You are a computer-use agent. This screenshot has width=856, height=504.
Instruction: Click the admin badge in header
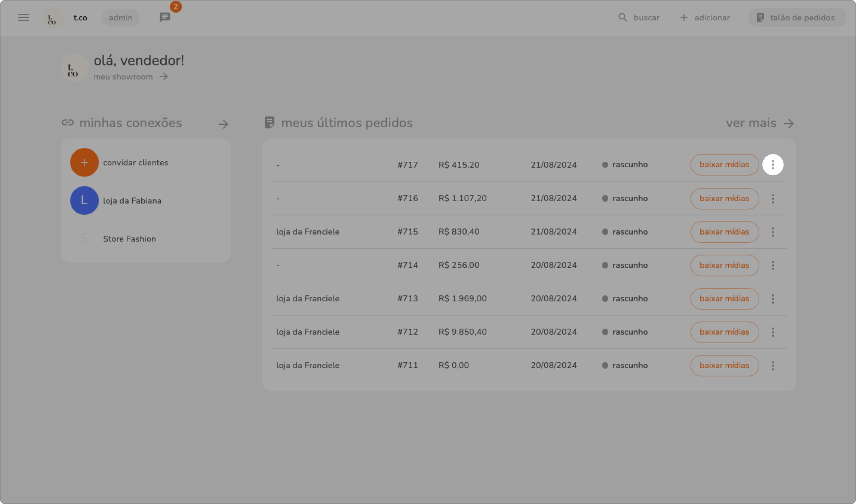point(120,17)
